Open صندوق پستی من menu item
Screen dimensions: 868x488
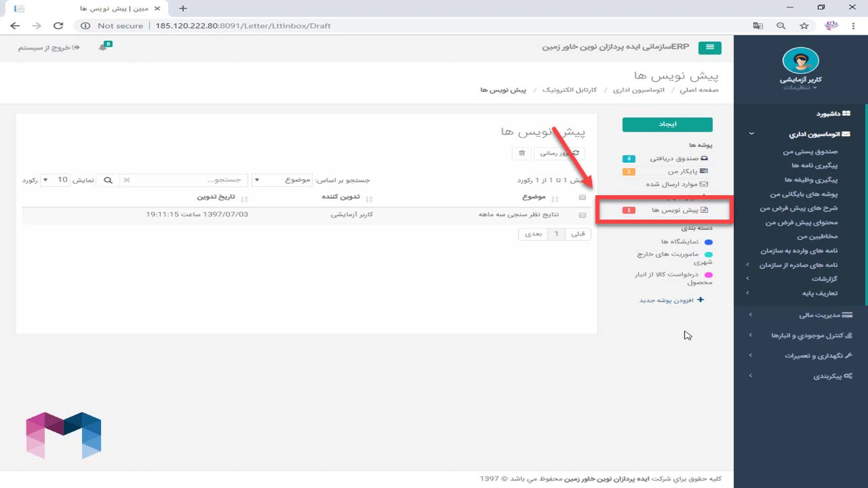point(810,152)
